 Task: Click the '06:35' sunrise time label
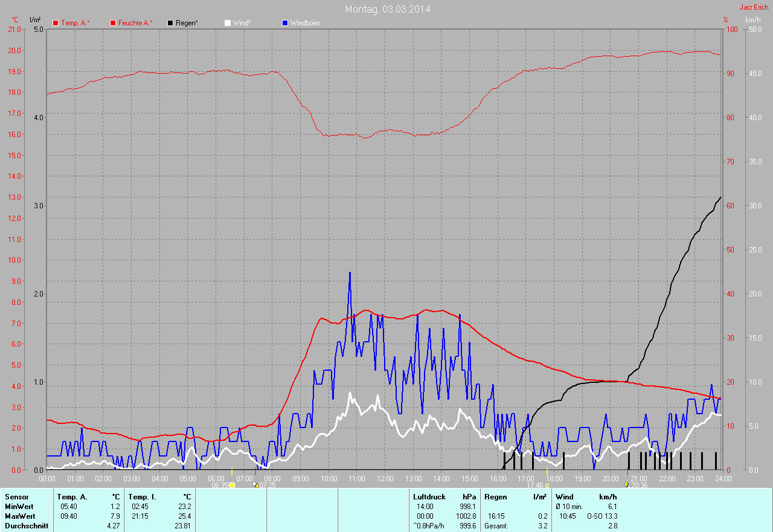(220, 485)
